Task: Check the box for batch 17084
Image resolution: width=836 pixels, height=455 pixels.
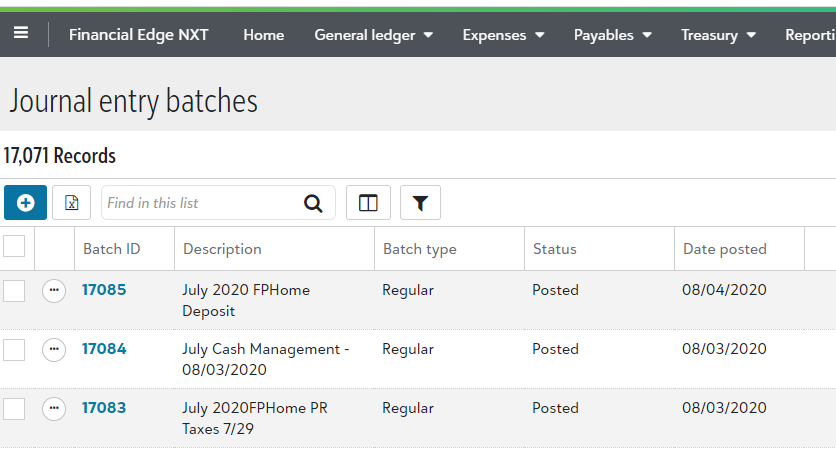Action: 14,350
